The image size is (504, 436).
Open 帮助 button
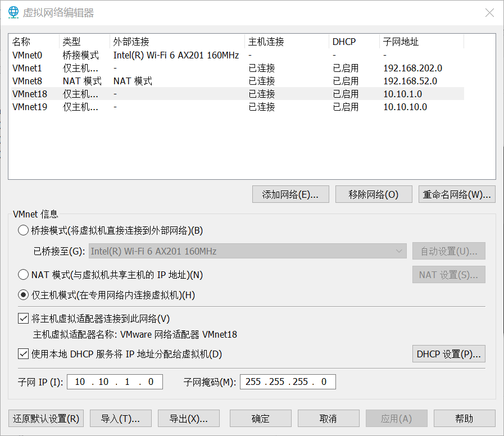click(465, 419)
